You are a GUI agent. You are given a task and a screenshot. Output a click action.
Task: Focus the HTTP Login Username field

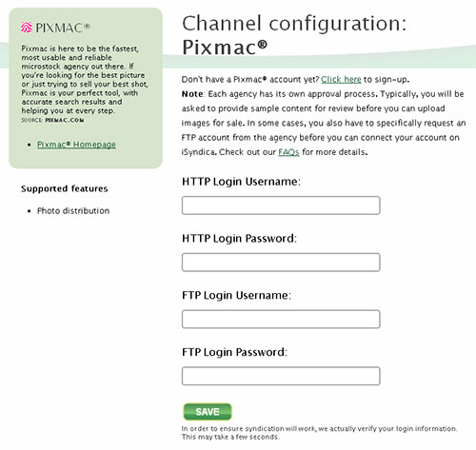coord(281,205)
